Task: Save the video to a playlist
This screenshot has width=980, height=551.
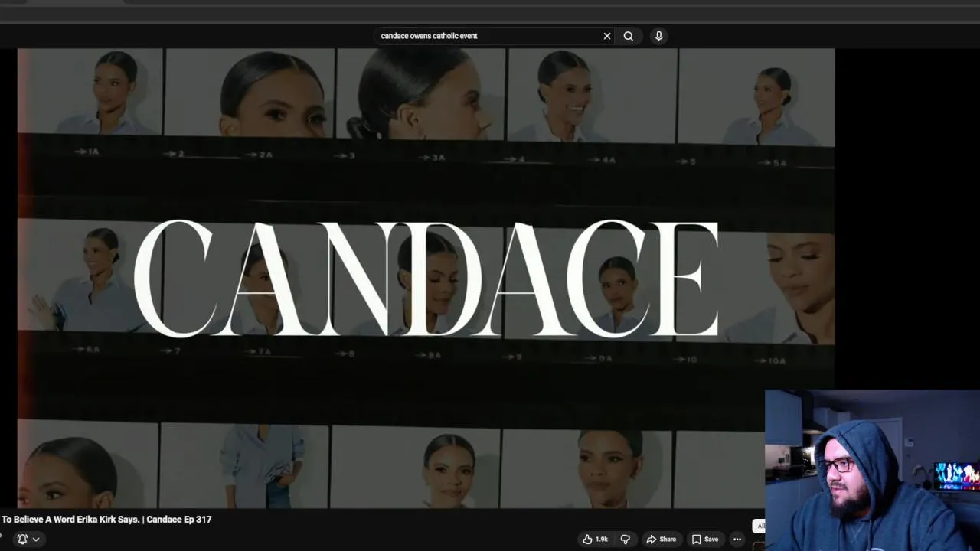Action: coord(704,539)
